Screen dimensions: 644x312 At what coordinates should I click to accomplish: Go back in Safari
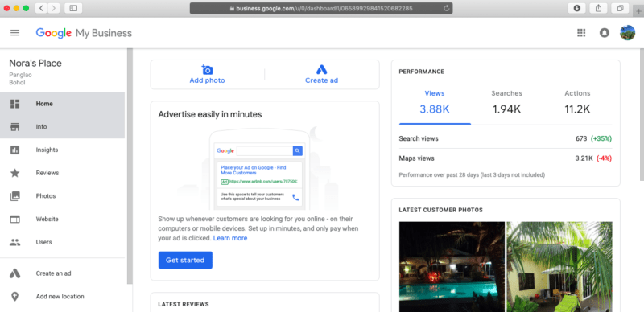tap(41, 8)
